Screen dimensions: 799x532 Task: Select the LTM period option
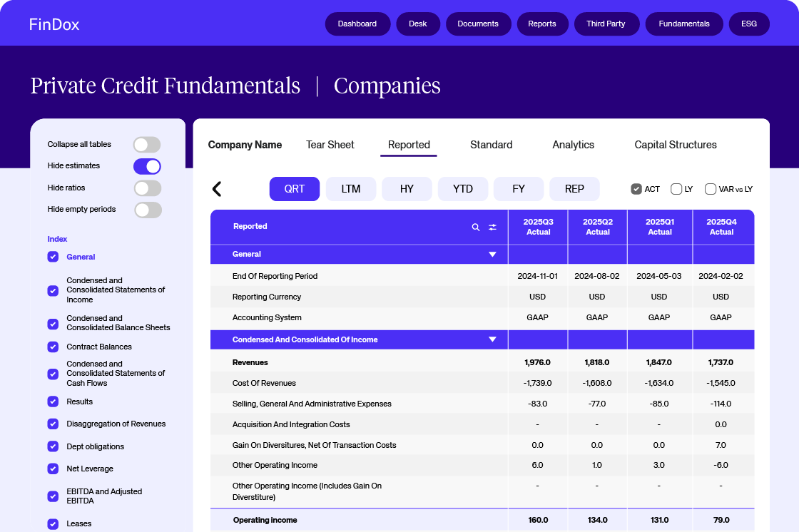click(x=350, y=188)
